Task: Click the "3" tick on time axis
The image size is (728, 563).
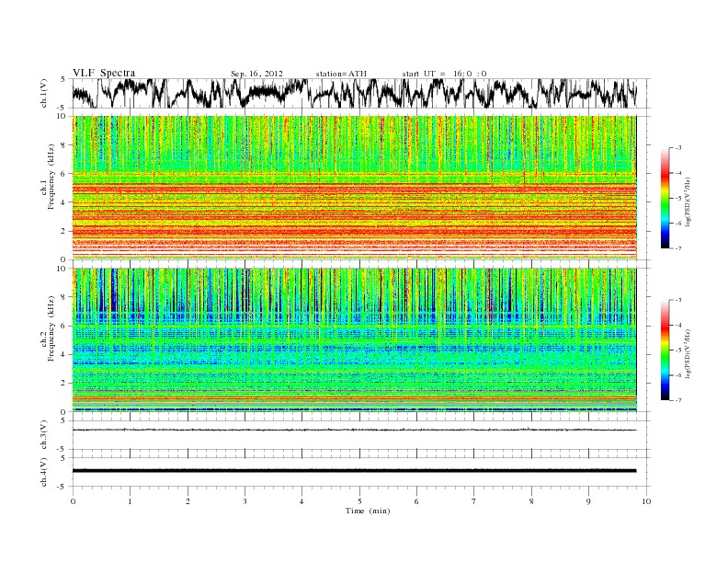Action: [x=245, y=501]
